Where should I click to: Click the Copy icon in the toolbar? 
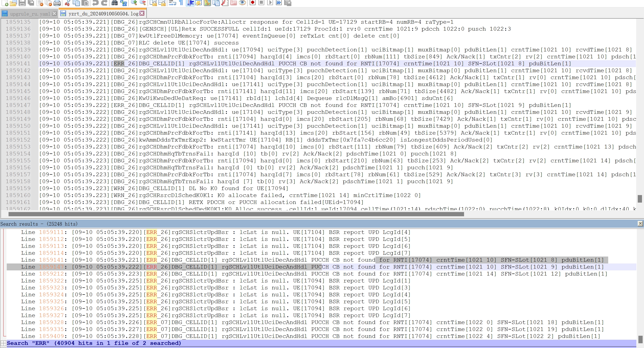[x=76, y=3]
